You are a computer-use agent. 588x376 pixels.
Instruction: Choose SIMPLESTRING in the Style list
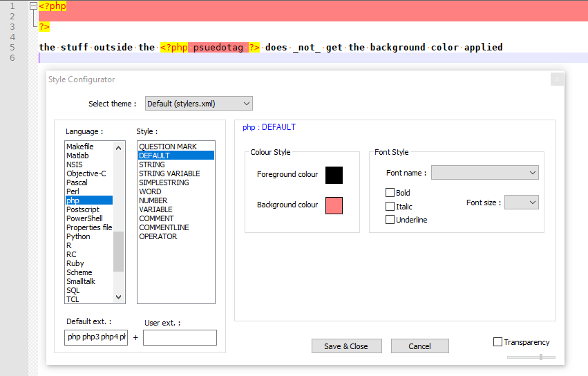pyautogui.click(x=176, y=182)
